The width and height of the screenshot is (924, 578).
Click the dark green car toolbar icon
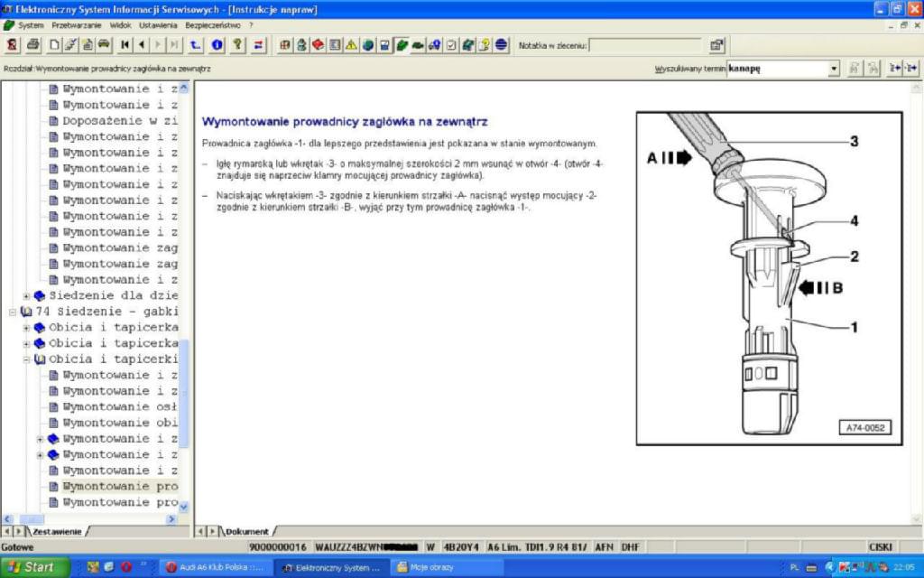point(418,45)
